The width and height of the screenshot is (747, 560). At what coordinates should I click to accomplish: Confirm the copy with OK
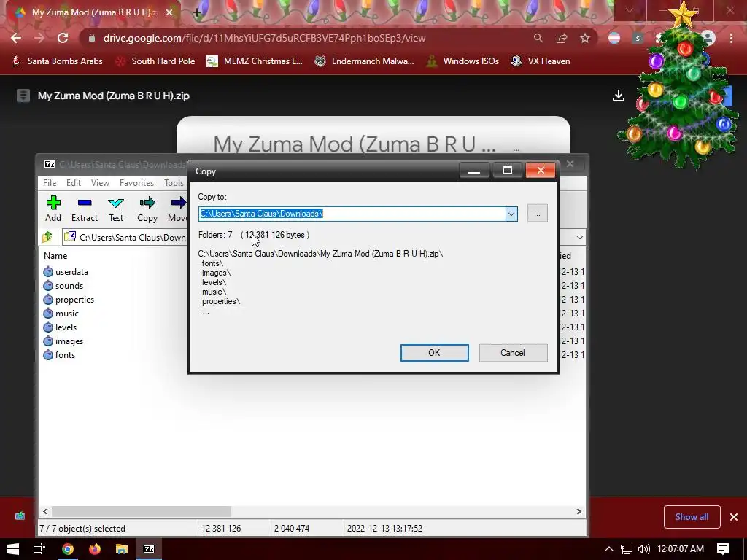[x=435, y=353]
